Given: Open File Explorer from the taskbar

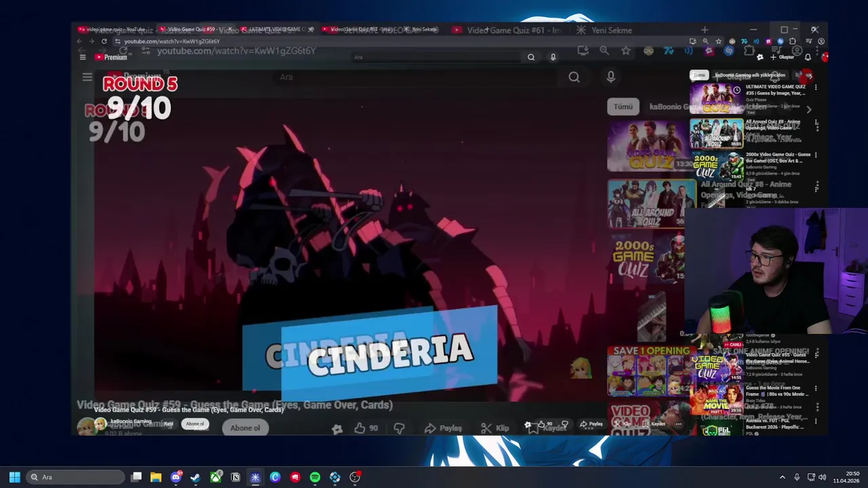Looking at the screenshot, I should pyautogui.click(x=156, y=477).
